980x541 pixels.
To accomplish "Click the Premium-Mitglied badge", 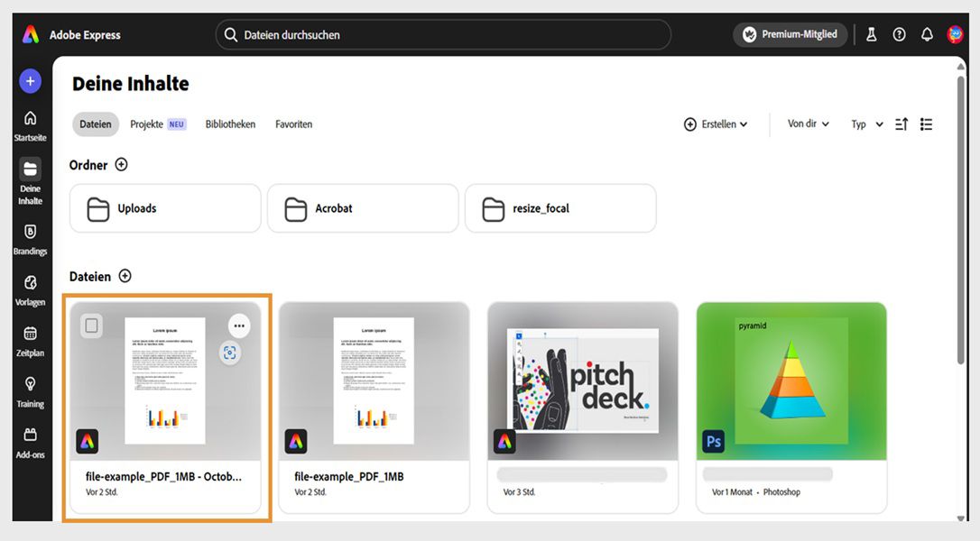I will (790, 33).
